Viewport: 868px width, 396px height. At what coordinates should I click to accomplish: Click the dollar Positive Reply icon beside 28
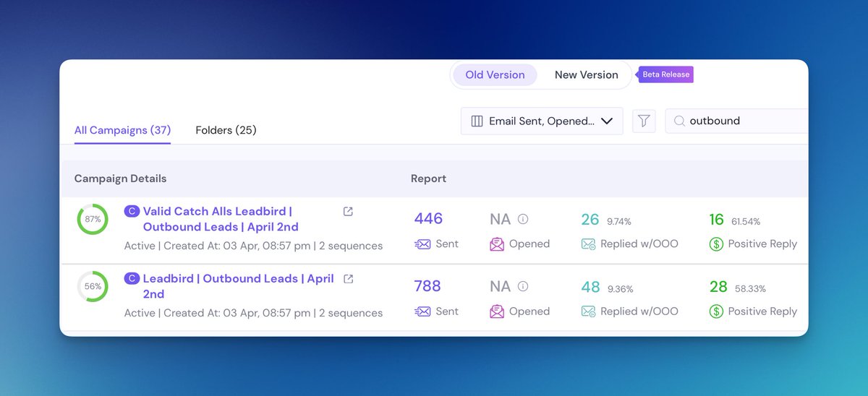click(x=716, y=311)
